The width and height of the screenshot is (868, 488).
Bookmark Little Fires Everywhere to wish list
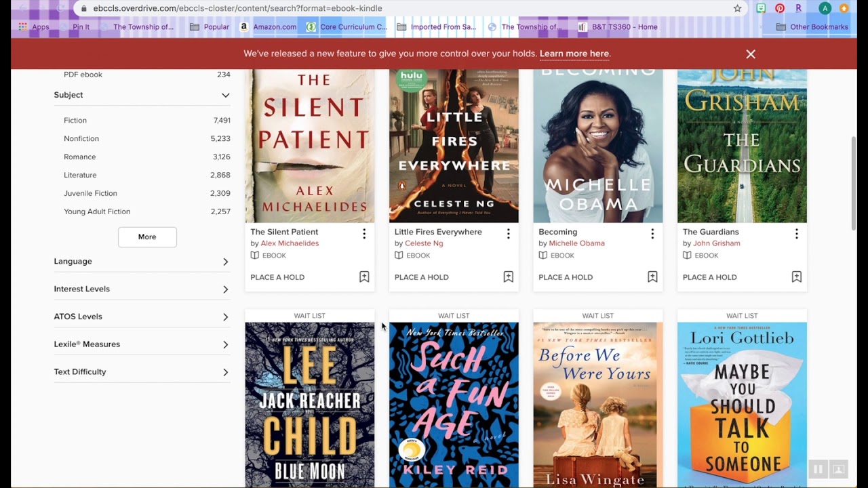pos(508,277)
